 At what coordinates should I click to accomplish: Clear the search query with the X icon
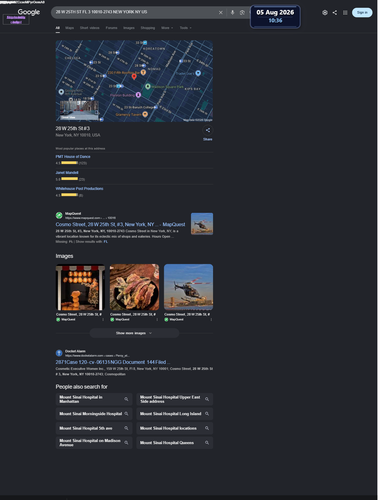tap(220, 13)
